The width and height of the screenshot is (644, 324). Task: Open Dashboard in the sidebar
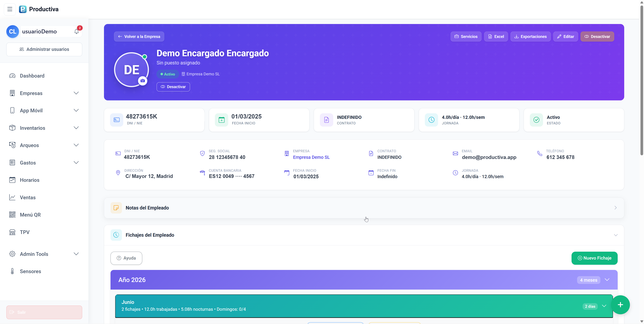44,76
